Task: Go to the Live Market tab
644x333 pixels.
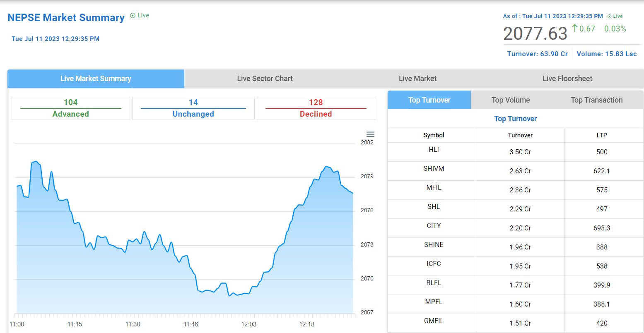Action: [417, 79]
